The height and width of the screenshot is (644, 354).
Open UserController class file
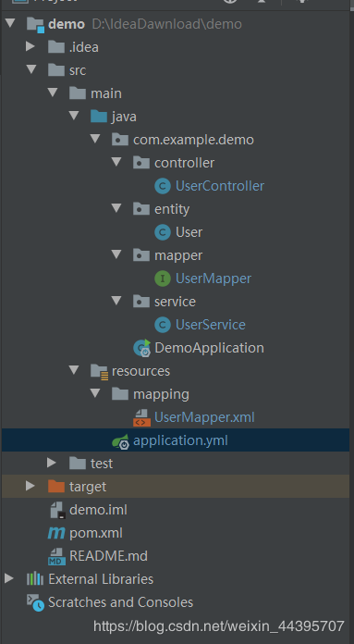[220, 186]
